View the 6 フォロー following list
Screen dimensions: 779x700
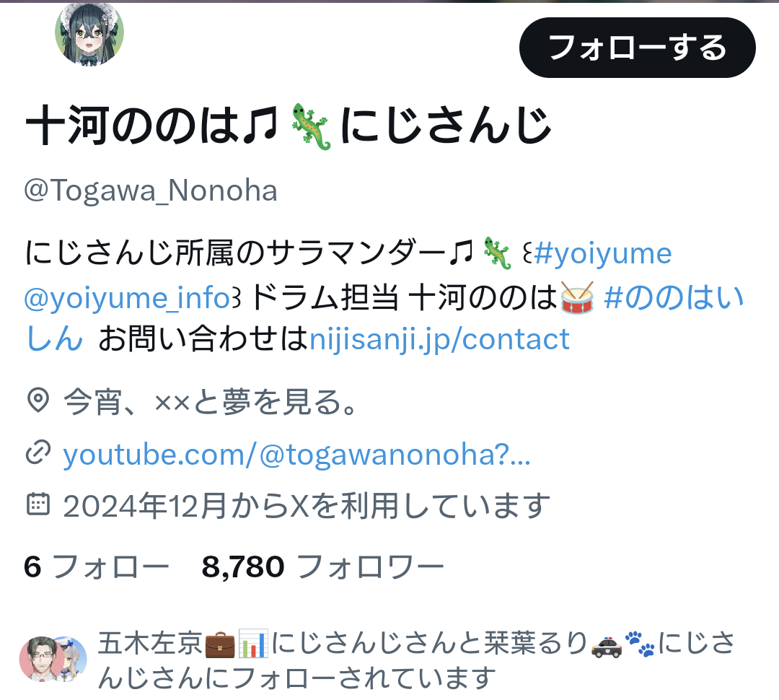point(97,566)
